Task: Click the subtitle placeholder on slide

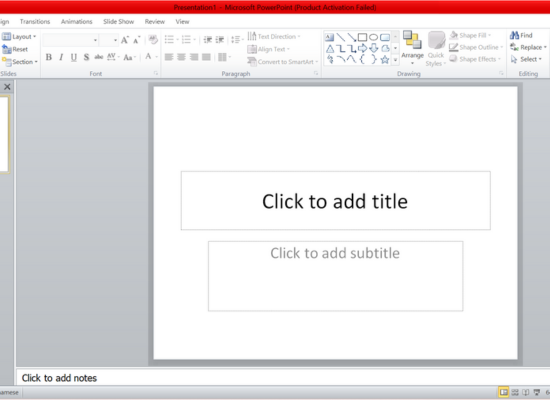Action: click(336, 276)
